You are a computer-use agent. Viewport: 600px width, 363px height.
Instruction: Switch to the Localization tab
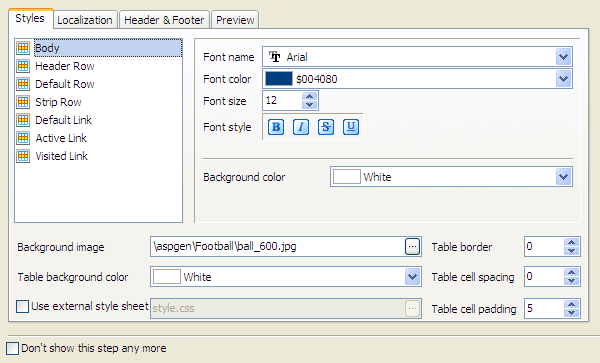(x=85, y=20)
